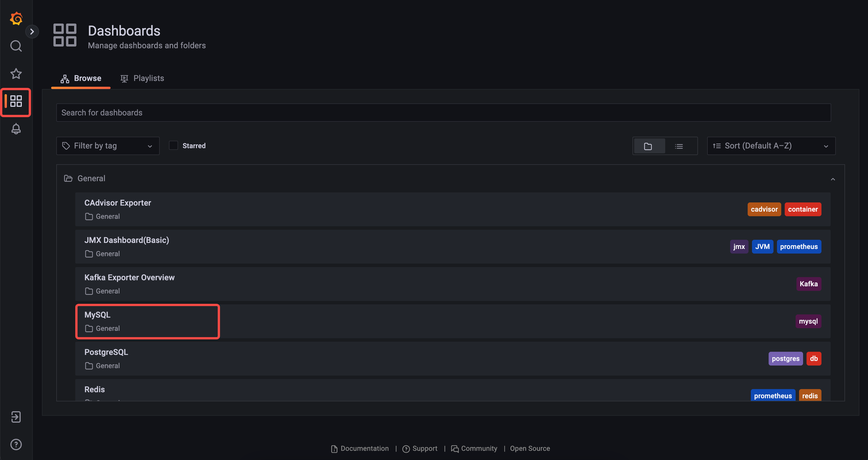Open the Help question mark icon

coord(16,444)
